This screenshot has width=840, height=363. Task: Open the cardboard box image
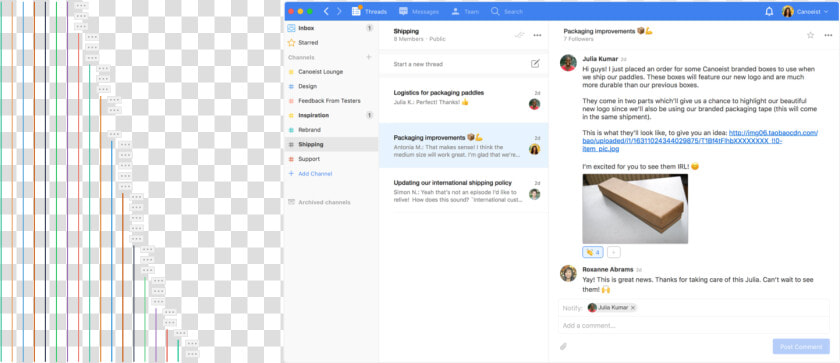635,209
